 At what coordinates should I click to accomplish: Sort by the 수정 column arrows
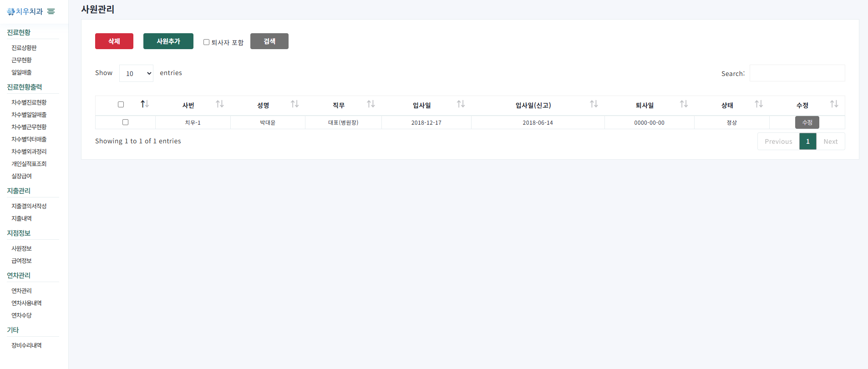[x=834, y=104]
